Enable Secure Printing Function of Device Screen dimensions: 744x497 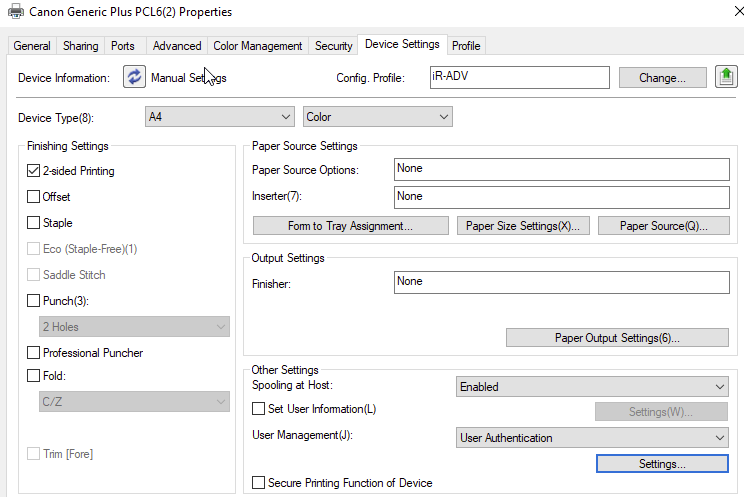click(x=258, y=483)
